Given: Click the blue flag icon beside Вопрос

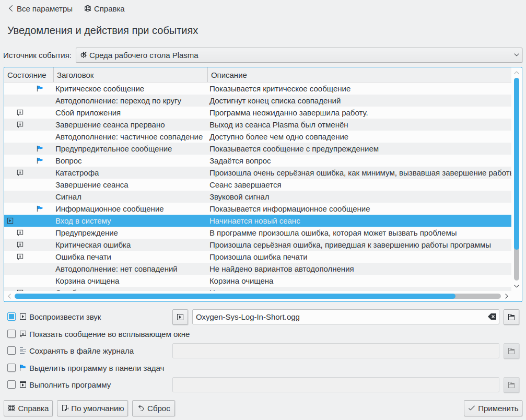Looking at the screenshot, I should pos(40,161).
